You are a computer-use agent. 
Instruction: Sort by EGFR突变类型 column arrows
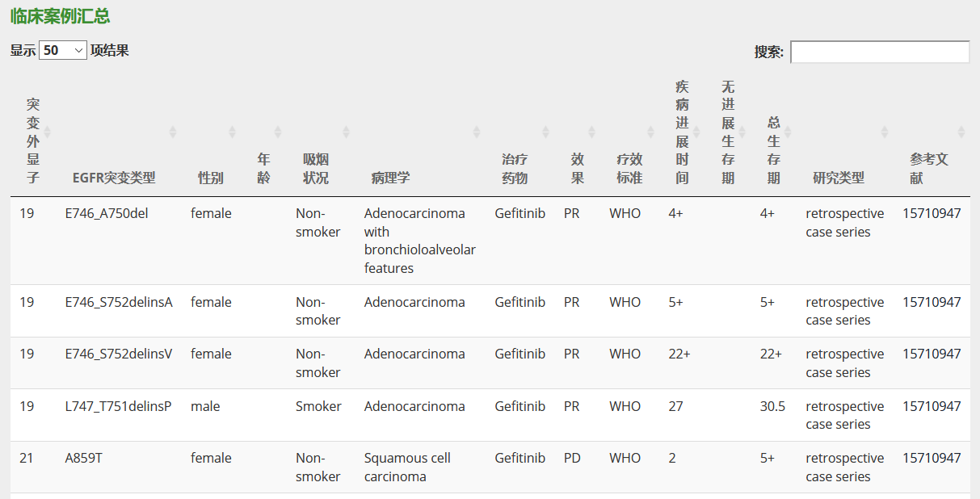click(172, 132)
